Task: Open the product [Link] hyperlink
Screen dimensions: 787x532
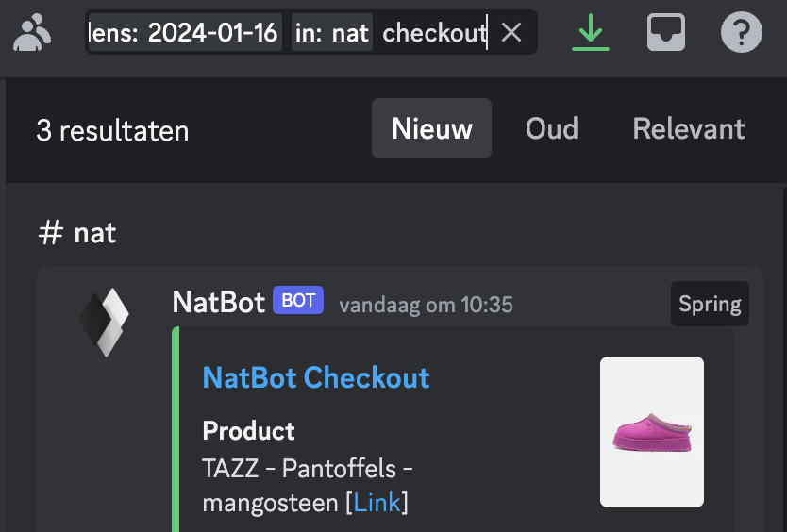Action: pos(377,503)
